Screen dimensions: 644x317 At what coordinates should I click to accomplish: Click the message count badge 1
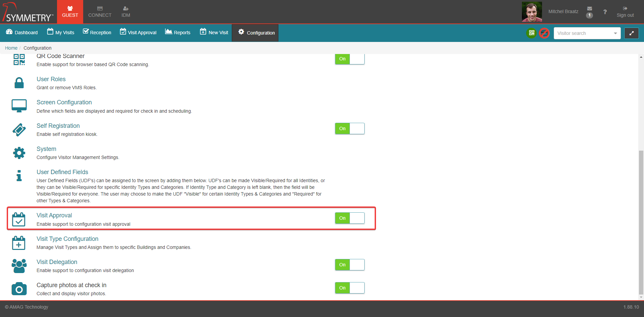click(589, 15)
